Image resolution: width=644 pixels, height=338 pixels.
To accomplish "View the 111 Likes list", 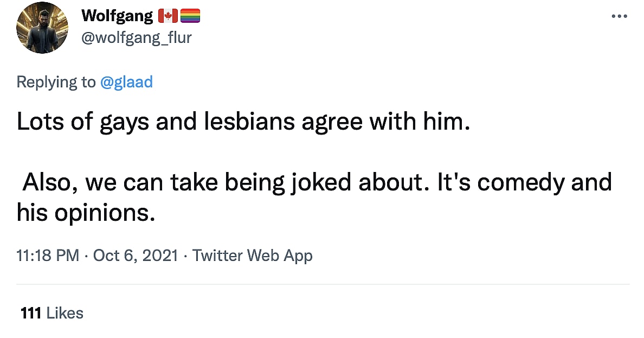I will [51, 313].
